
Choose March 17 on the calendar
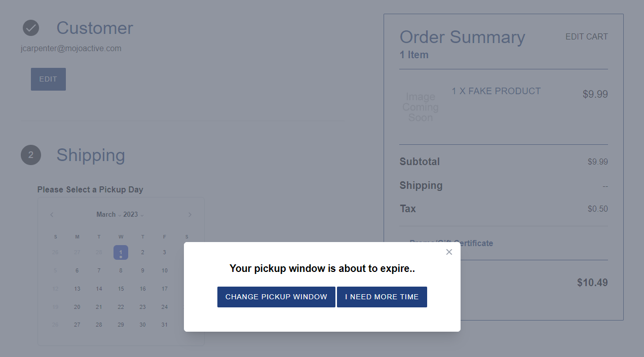click(x=165, y=289)
